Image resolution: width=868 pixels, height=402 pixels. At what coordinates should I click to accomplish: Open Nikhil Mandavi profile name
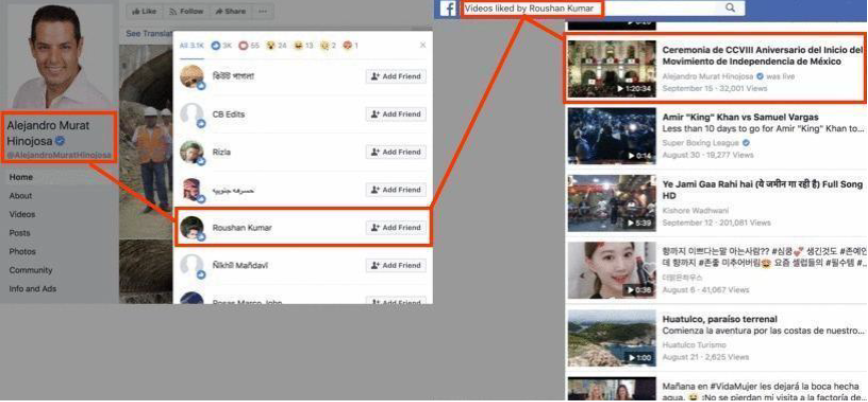pos(240,265)
